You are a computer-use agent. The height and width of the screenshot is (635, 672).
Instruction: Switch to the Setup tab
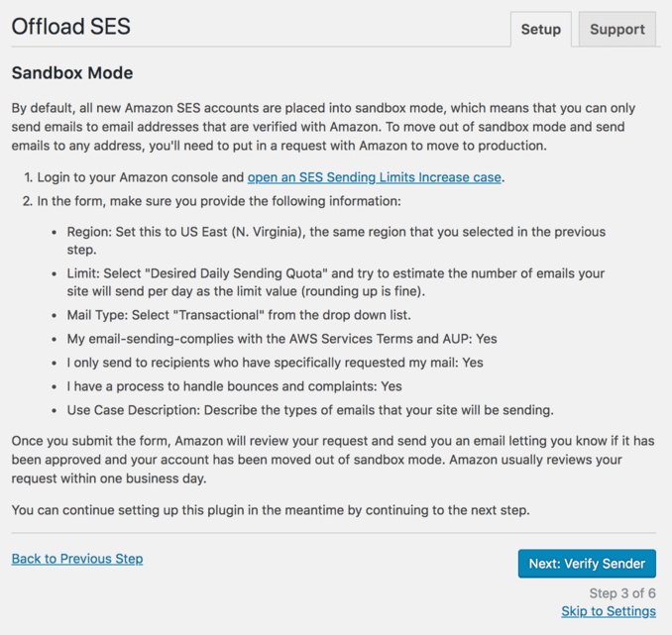point(540,29)
